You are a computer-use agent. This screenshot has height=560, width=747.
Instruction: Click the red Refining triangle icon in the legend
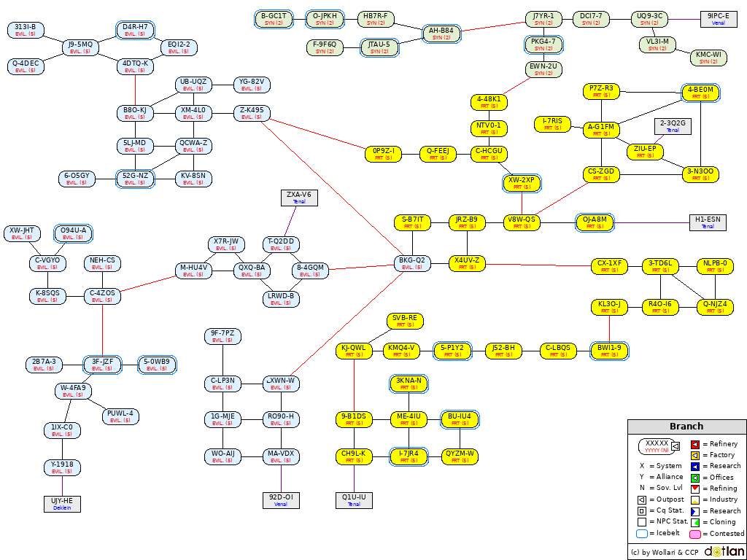coord(694,489)
